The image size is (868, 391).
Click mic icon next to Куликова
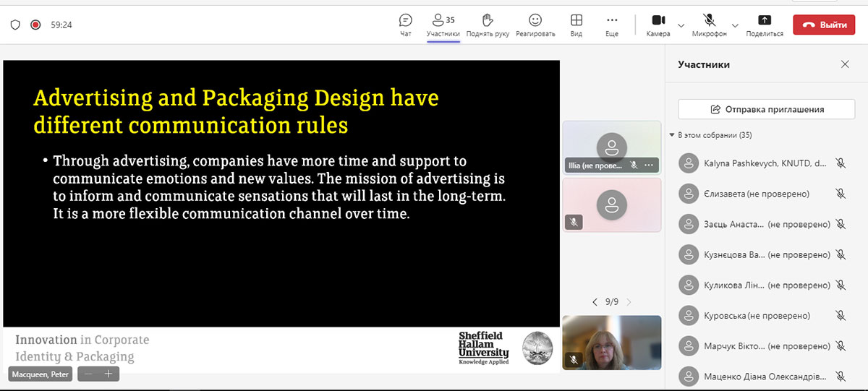click(x=841, y=285)
